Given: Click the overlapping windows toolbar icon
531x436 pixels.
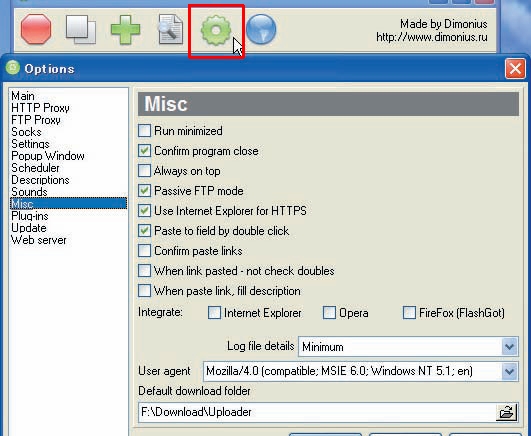Looking at the screenshot, I should (81, 29).
